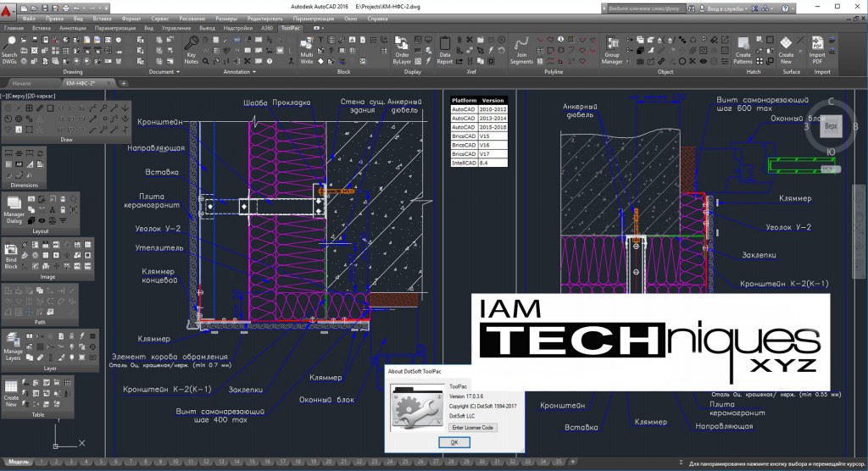Click the Autodesk Exchange X icon

click(x=754, y=8)
